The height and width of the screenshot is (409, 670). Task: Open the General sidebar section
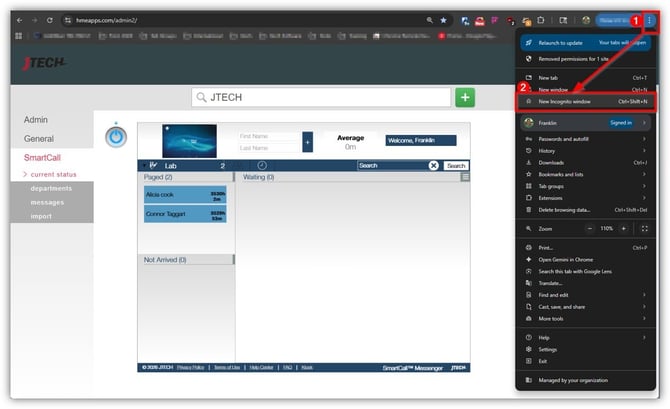pyautogui.click(x=39, y=138)
